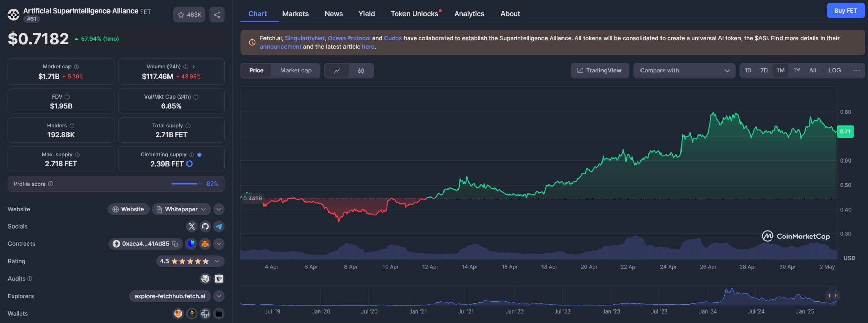Open Max. supply info icon
Viewport: 868px width, 323px height.
[x=77, y=155]
